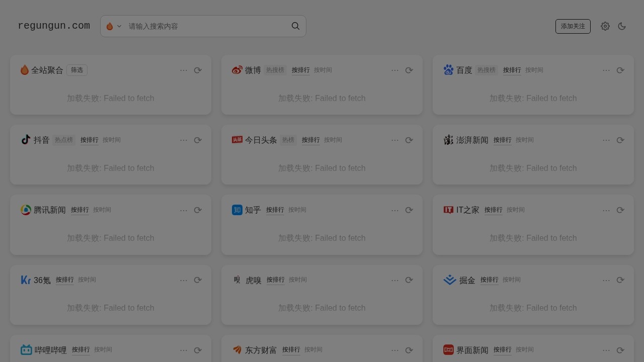Refresh the 全站聚合 card

pos(198,70)
